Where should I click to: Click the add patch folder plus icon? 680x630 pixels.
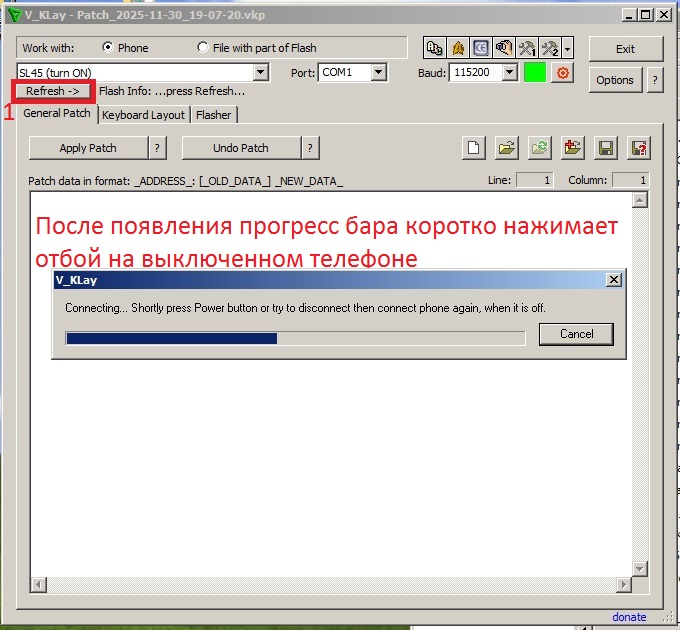click(572, 148)
